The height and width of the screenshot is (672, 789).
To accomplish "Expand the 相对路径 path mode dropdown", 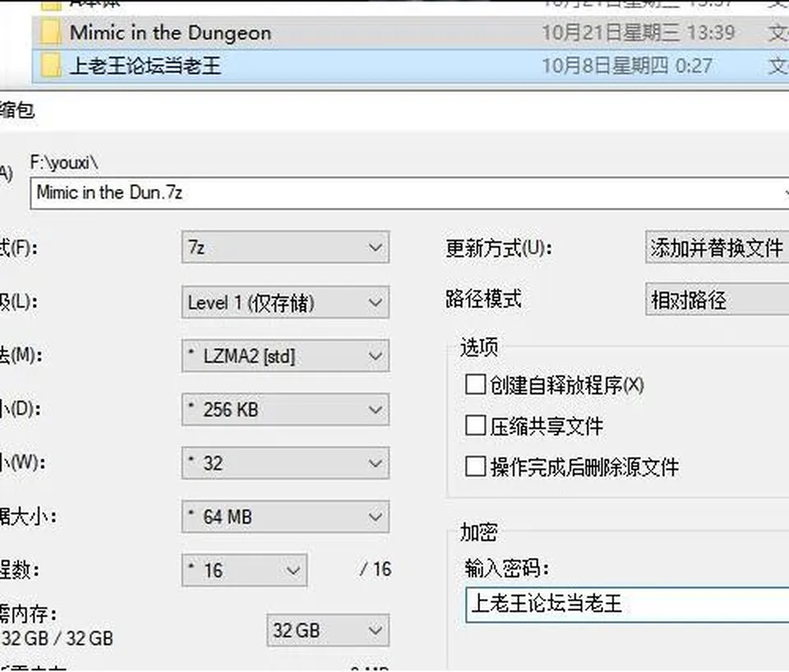I will click(x=717, y=300).
